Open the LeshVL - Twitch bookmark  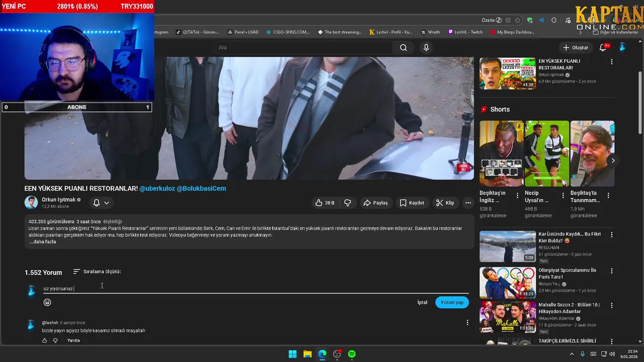pyautogui.click(x=465, y=32)
